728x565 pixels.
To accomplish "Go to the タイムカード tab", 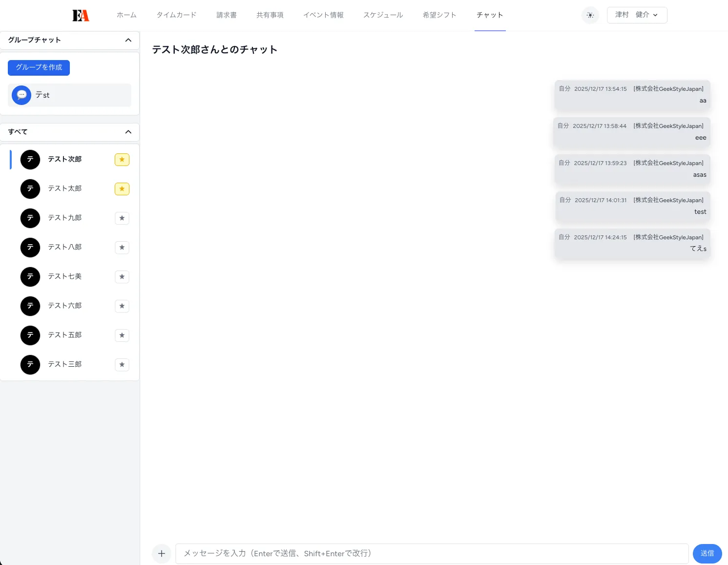I will coord(176,15).
